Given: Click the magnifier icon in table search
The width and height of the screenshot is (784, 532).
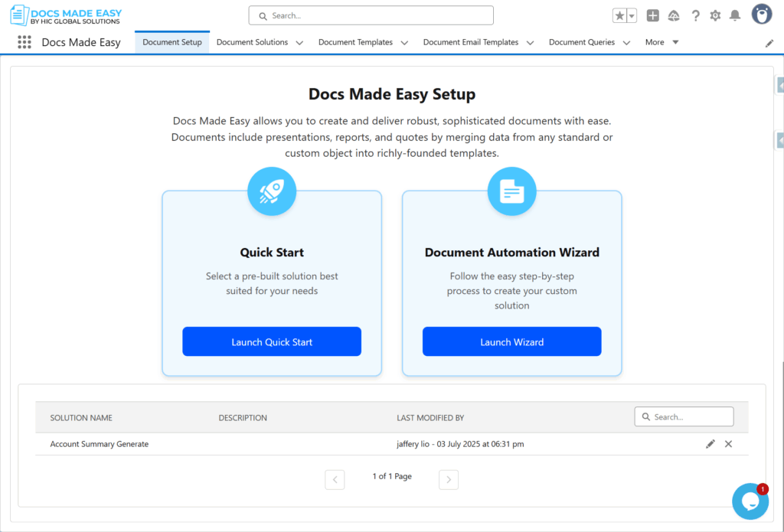Looking at the screenshot, I should tap(646, 416).
